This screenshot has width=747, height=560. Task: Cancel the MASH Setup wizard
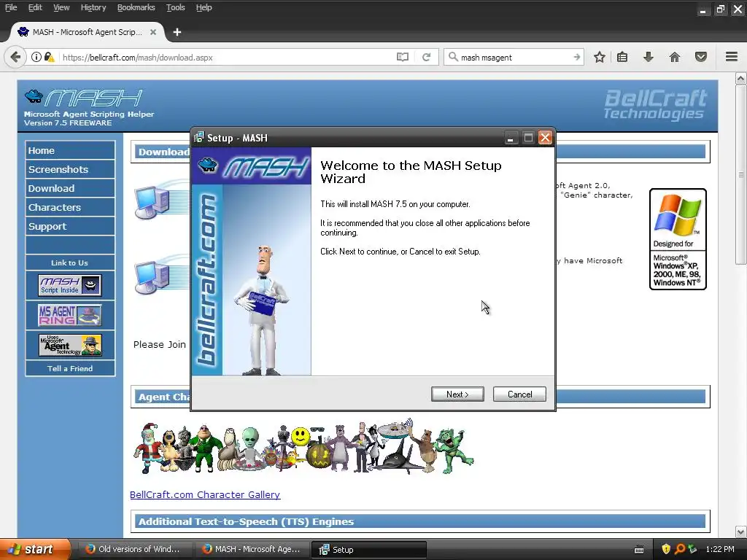pos(519,394)
